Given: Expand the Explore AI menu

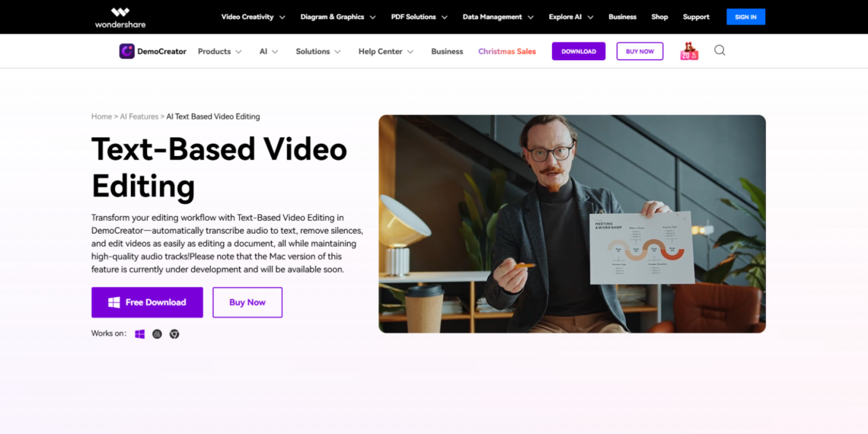Looking at the screenshot, I should click(x=571, y=18).
